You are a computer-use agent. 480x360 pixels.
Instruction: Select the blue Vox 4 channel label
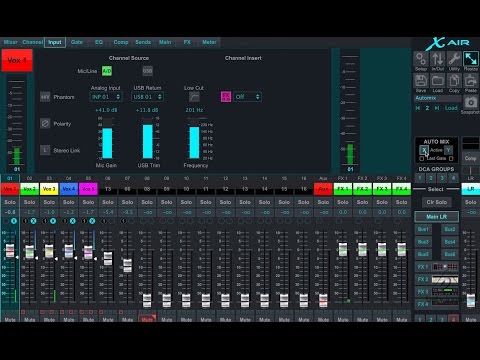[x=69, y=189]
